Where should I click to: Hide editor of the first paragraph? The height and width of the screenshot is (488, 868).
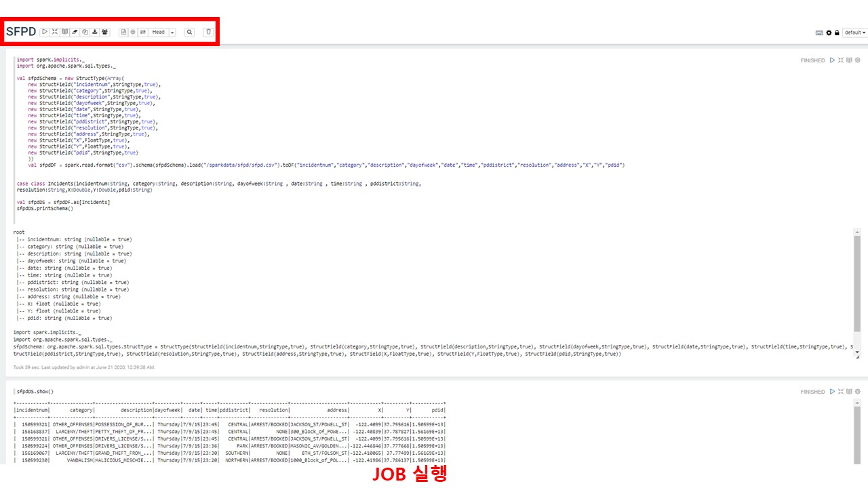[841, 60]
